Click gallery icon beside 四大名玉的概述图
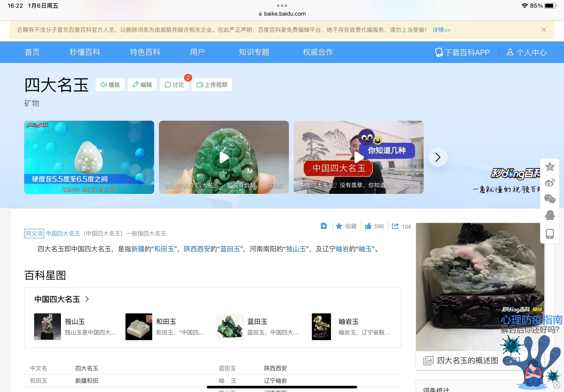Viewport: 564px width, 392px height. [x=428, y=360]
